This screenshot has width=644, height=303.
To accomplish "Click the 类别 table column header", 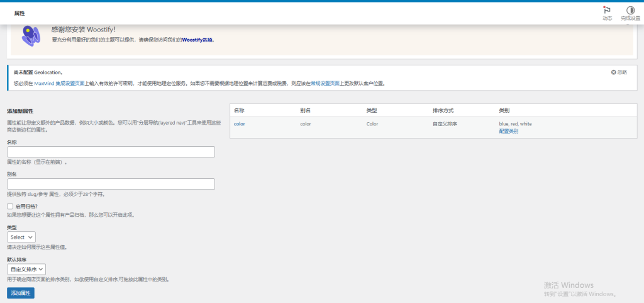I will (x=504, y=110).
